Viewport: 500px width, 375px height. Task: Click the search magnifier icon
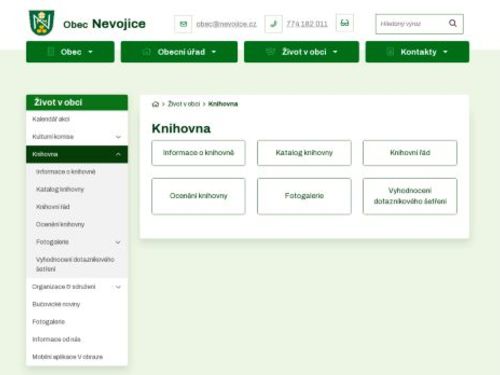[x=453, y=23]
